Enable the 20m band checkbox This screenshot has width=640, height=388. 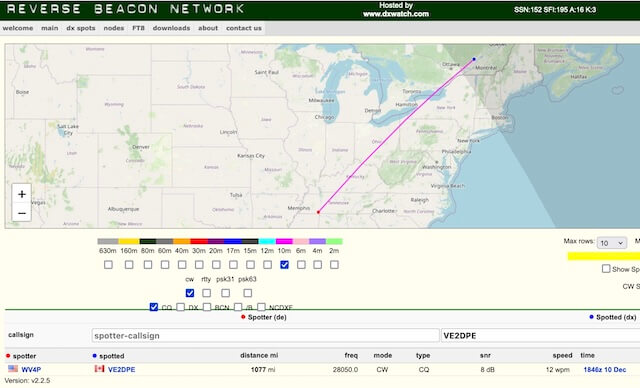[x=216, y=265]
